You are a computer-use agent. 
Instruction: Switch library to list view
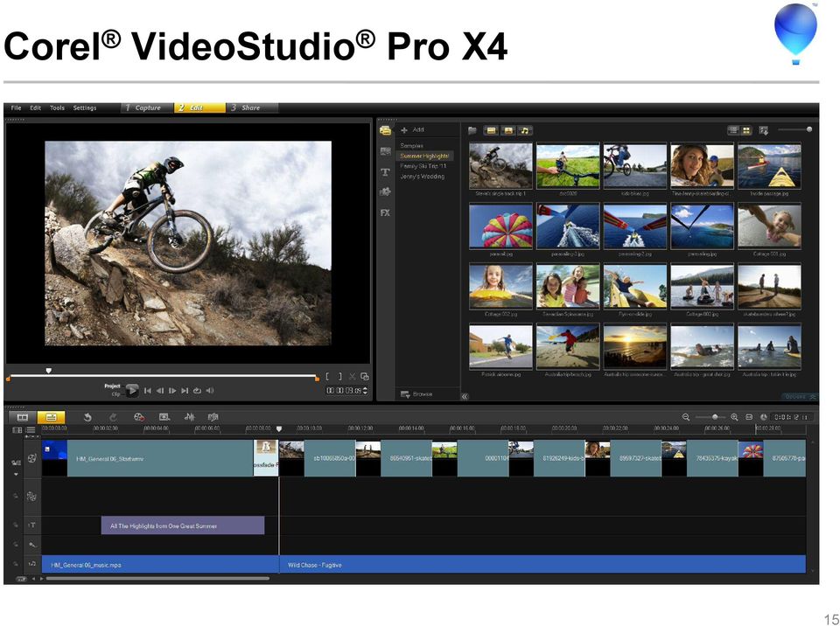733,130
